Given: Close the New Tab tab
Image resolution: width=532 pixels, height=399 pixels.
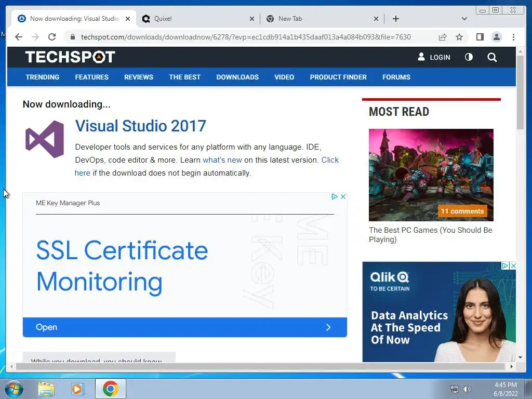Looking at the screenshot, I should point(376,19).
